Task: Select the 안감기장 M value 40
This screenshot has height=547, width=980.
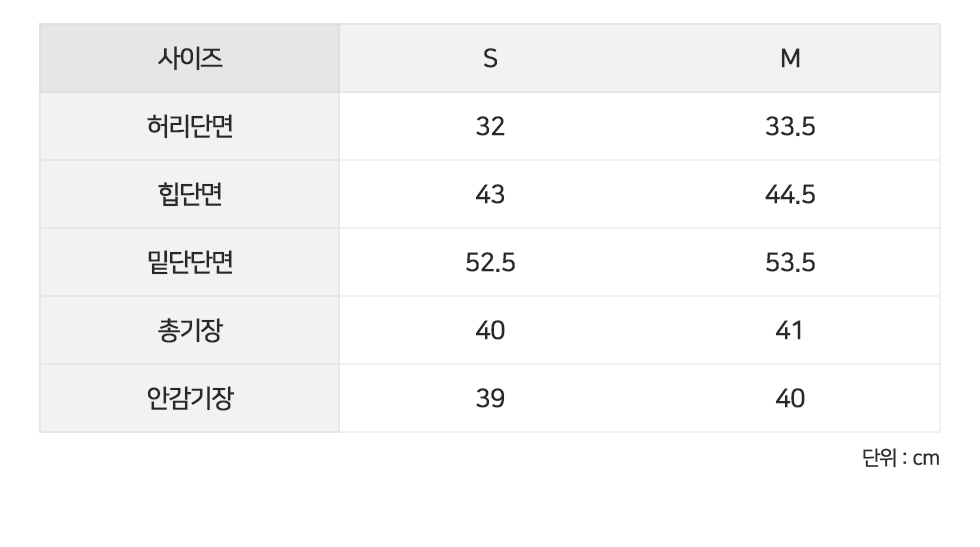Action: click(790, 399)
